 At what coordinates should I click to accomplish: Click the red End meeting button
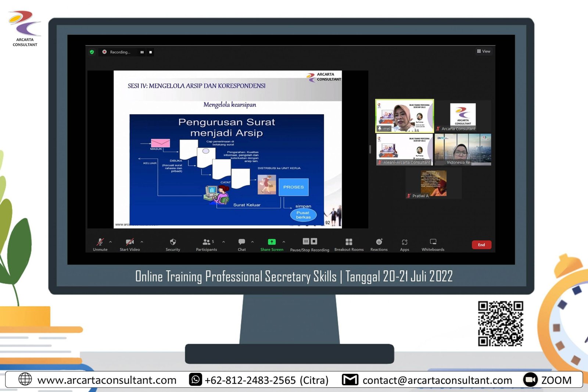(x=481, y=245)
